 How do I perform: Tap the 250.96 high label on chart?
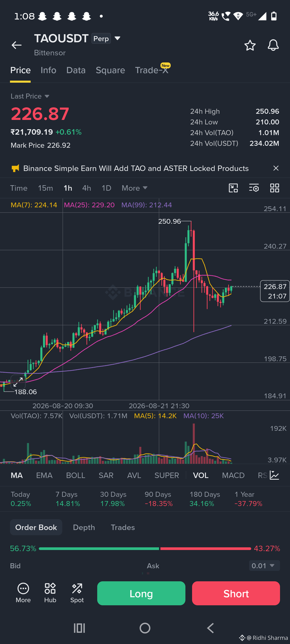(x=169, y=221)
